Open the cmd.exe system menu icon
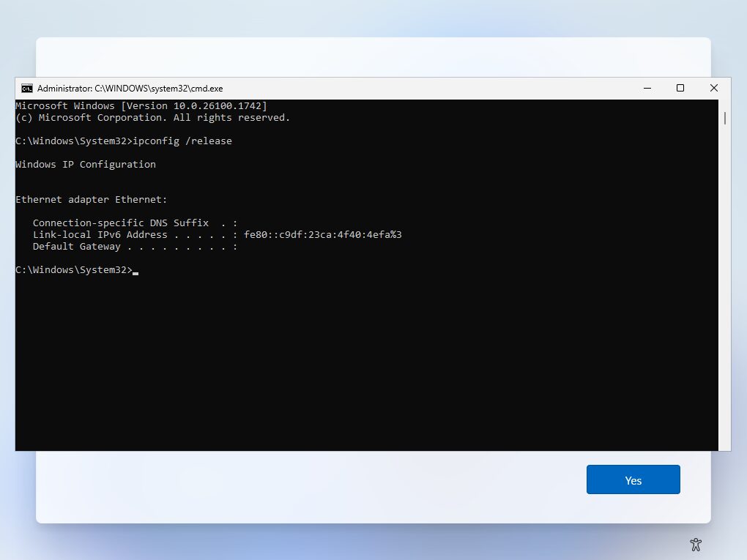Image resolution: width=747 pixels, height=560 pixels. (x=27, y=89)
